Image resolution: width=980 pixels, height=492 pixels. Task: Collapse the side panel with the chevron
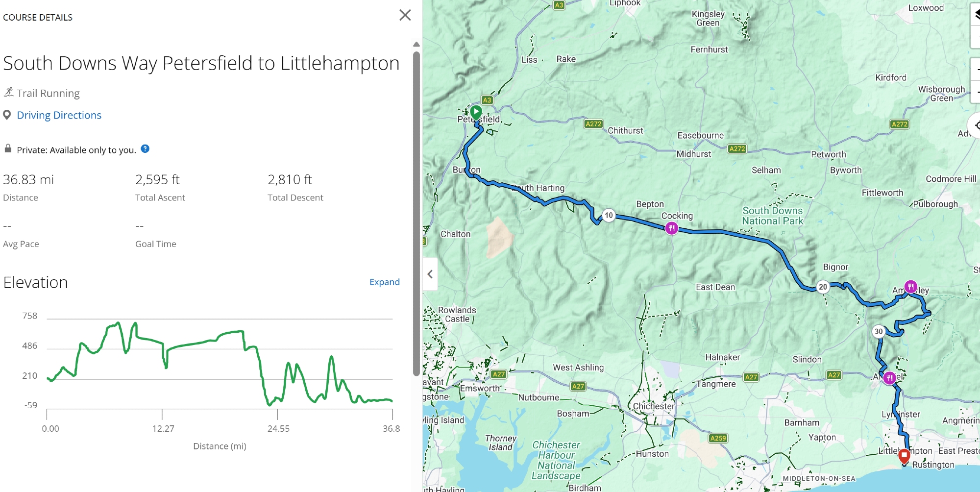coord(430,274)
